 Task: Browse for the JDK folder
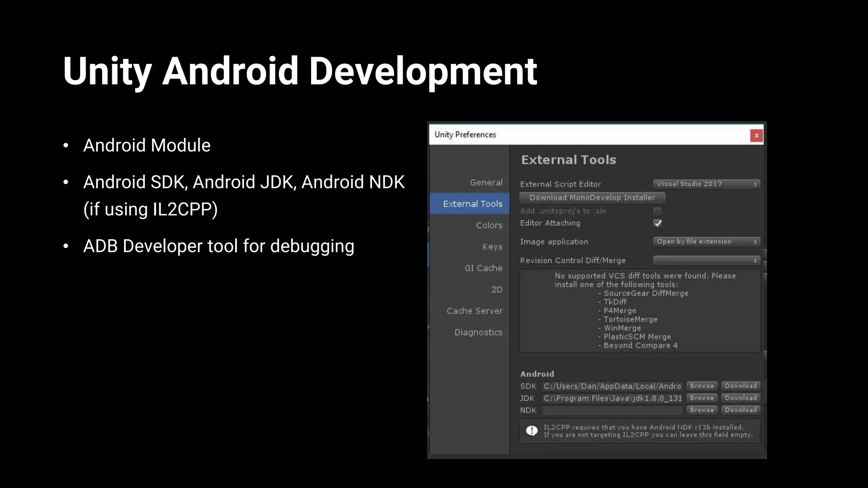pyautogui.click(x=702, y=398)
